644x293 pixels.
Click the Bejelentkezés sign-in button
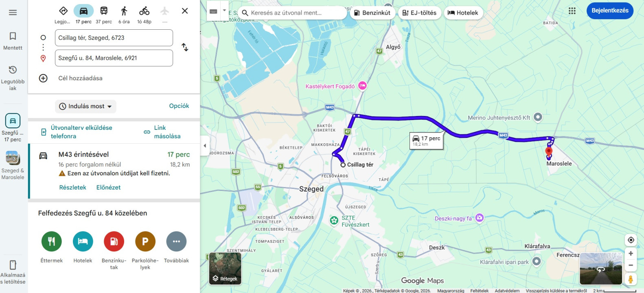click(x=610, y=11)
